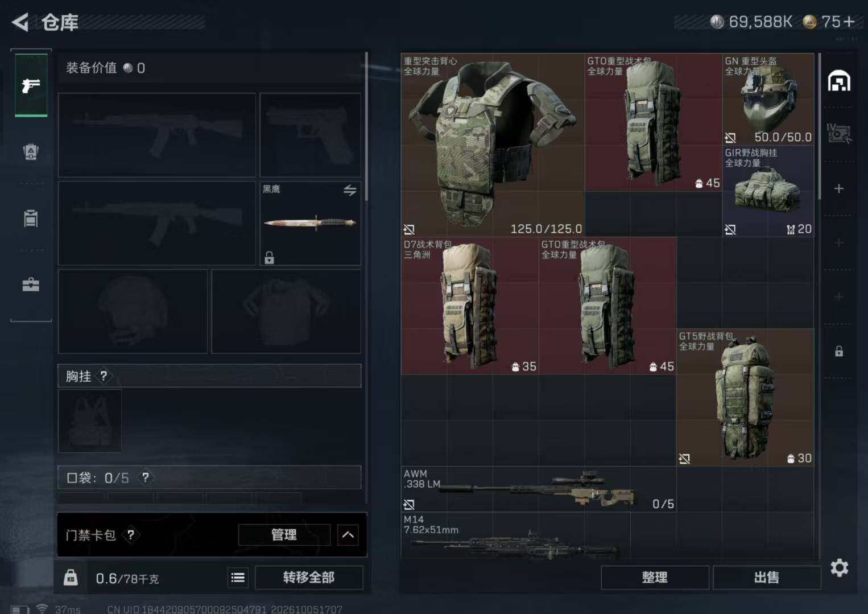Screen dimensions: 868x614
Task: Show help for 门禁卡包 keycard bag
Action: 131,535
